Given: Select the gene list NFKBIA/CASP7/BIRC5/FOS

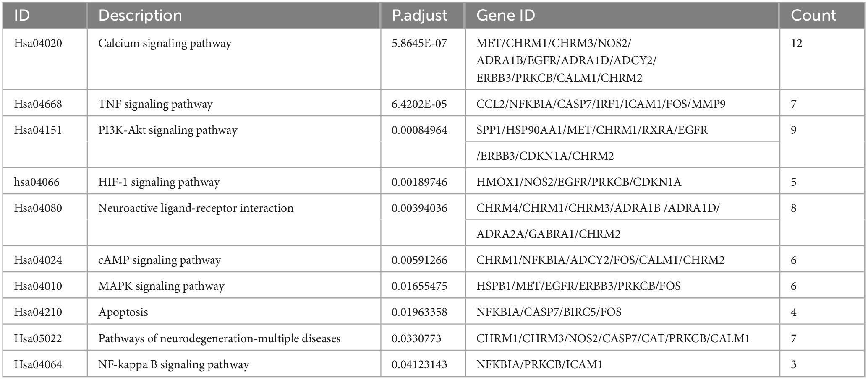Looking at the screenshot, I should [549, 312].
